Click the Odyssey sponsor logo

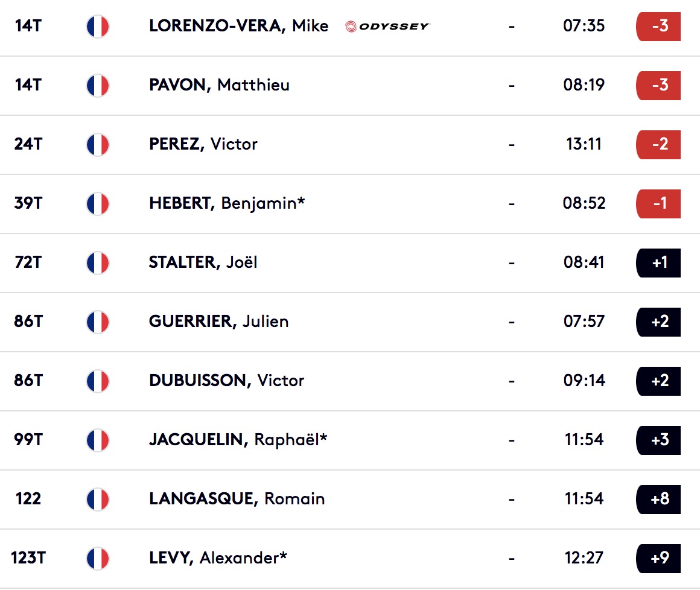387,27
